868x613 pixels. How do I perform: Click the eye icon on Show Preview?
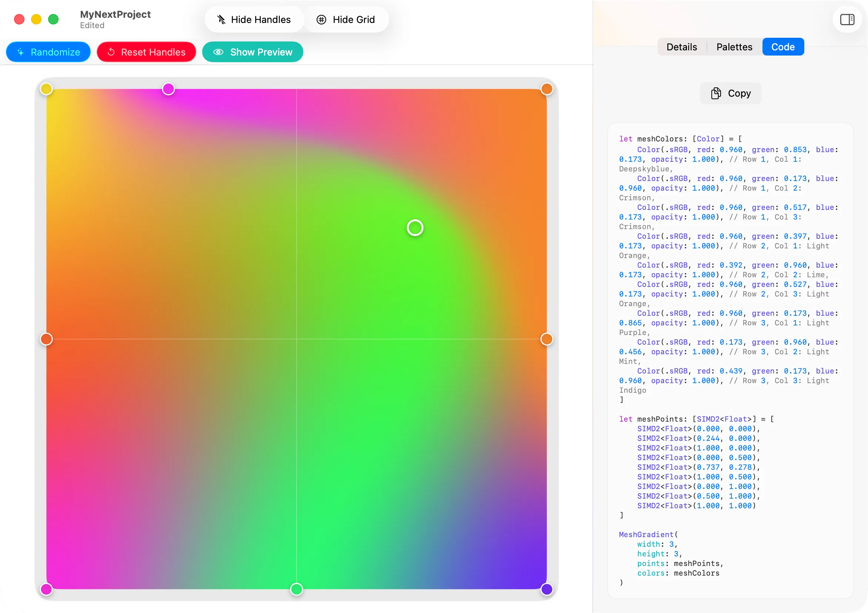pyautogui.click(x=218, y=52)
